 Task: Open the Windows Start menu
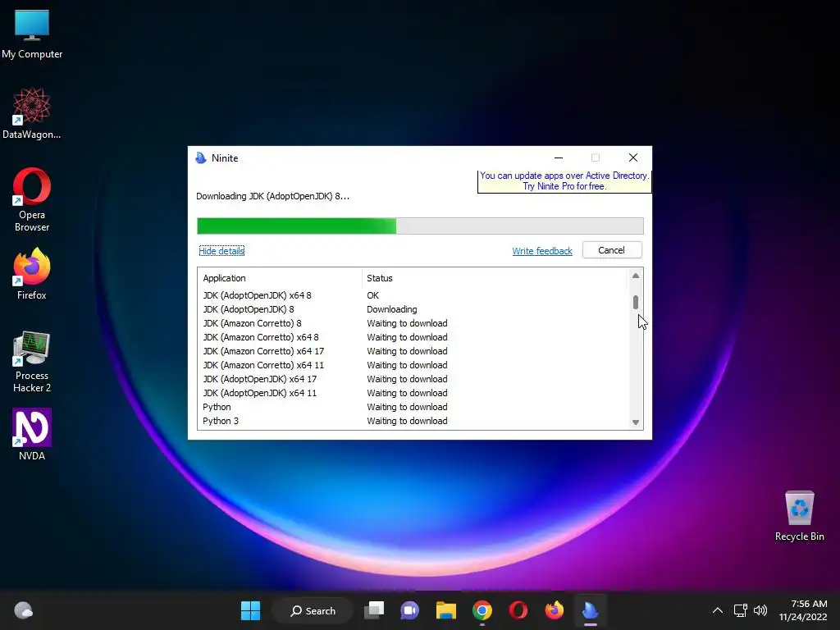[250, 610]
